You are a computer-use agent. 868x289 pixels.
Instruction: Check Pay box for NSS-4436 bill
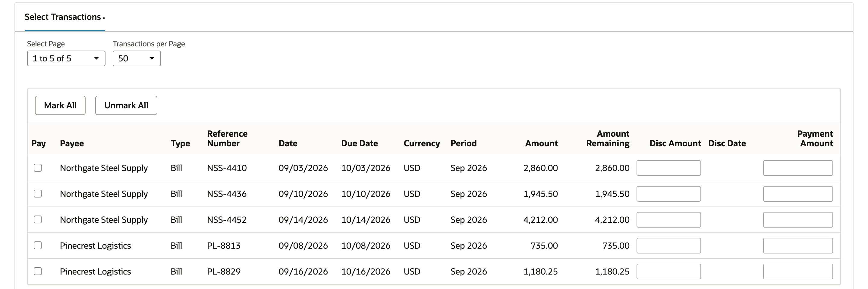(x=38, y=194)
